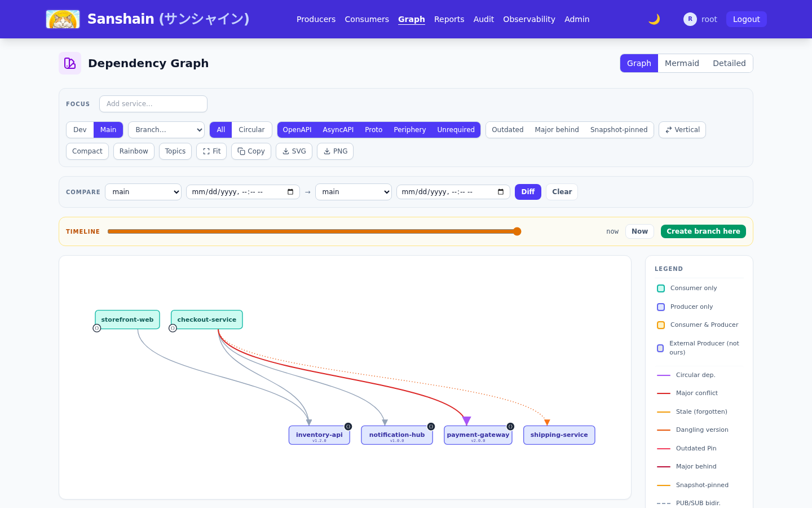The width and height of the screenshot is (812, 508).
Task: Expand the second compare branch dropdown
Action: pyautogui.click(x=354, y=192)
